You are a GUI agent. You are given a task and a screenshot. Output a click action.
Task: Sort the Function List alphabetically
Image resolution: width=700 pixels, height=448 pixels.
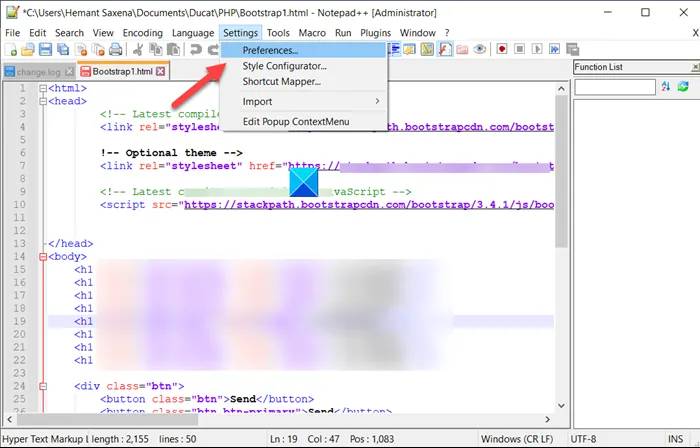(666, 87)
